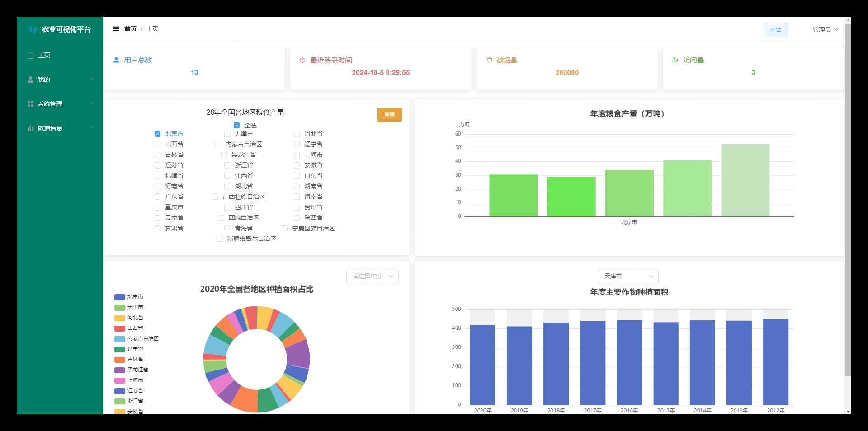This screenshot has width=868, height=431.
Task: Click the 2012年 bar in planting area chart
Action: coord(776,362)
